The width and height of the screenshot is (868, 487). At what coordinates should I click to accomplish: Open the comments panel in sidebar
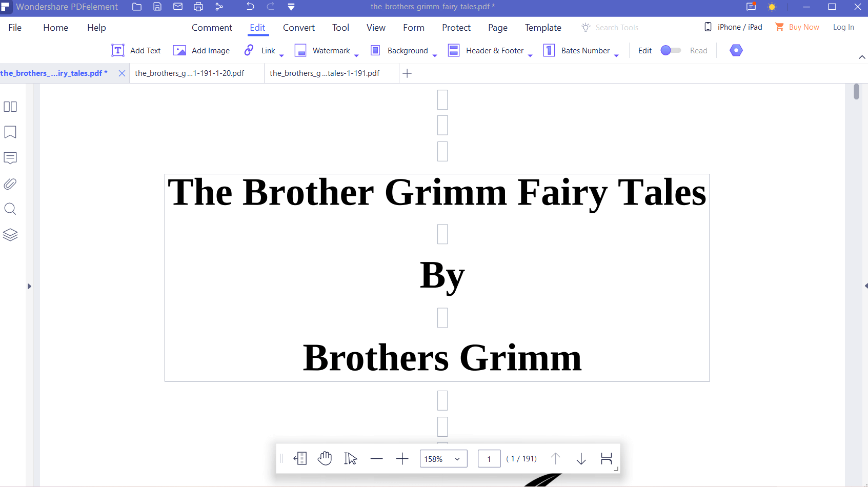(x=10, y=158)
